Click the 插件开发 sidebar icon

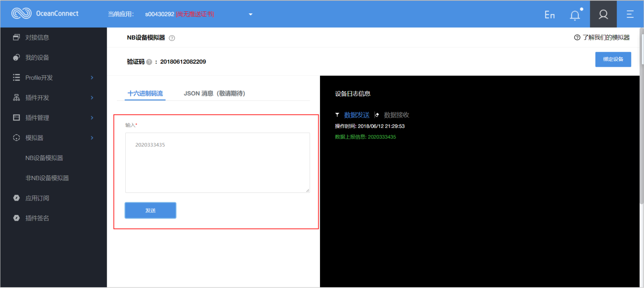pyautogui.click(x=16, y=98)
